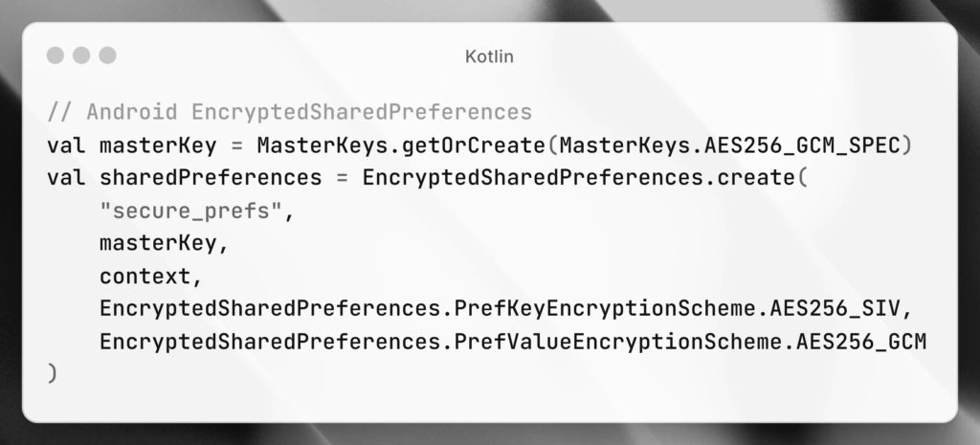Click the masterKey argument line
The height and width of the screenshot is (445, 980).
pos(164,244)
